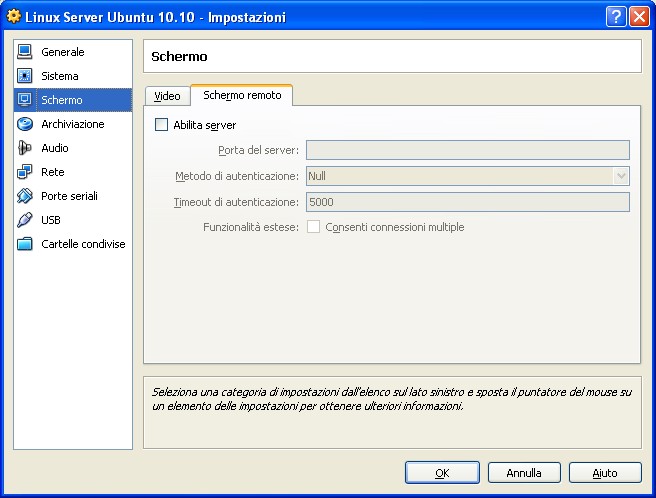Click the Rete network icon
656x498 pixels.
(25, 172)
